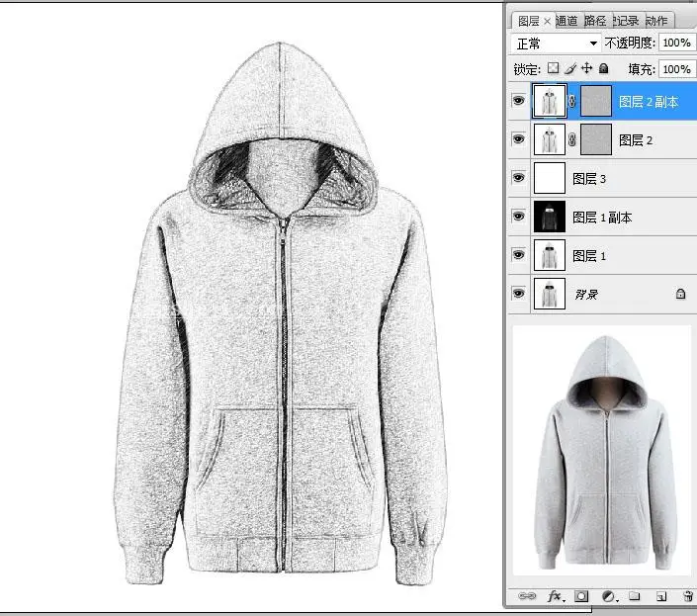Click the link layers chain icon
Screen dimensions: 697x616
(x=527, y=596)
